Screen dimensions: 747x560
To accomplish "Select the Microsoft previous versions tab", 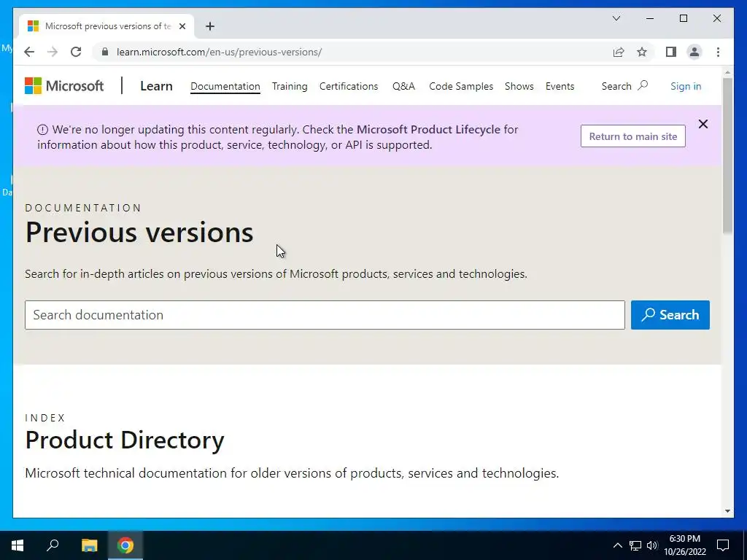I will pyautogui.click(x=107, y=26).
